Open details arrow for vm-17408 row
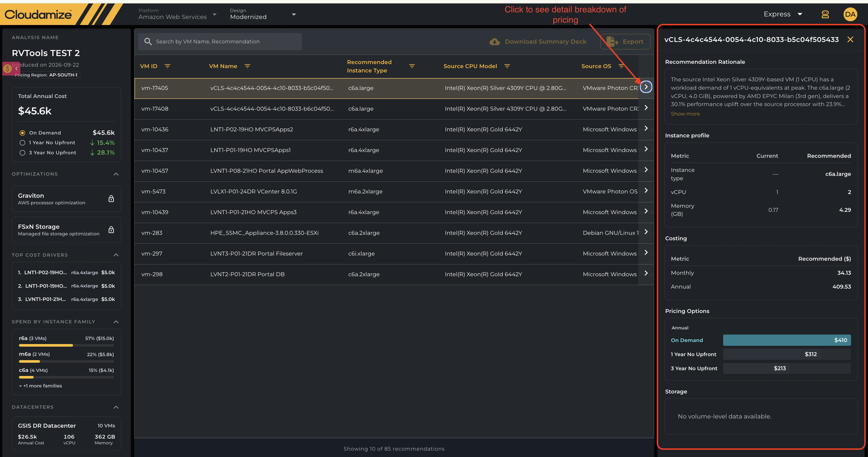 tap(646, 108)
